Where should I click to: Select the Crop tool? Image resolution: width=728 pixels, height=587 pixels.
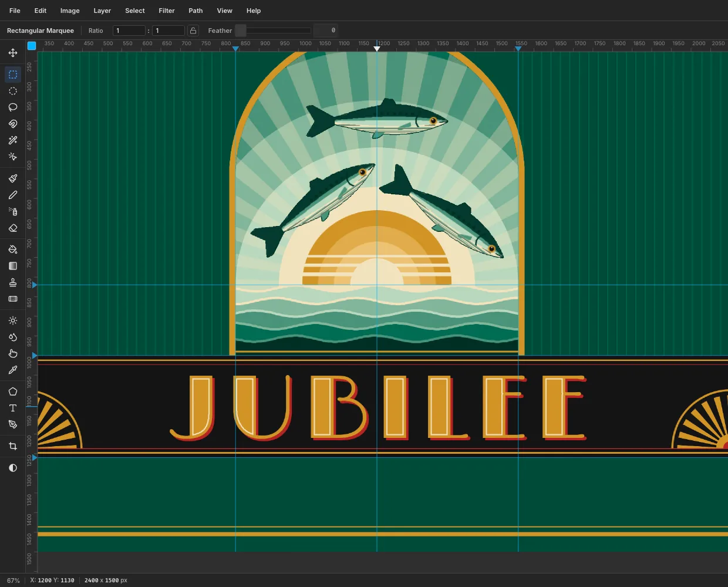13,446
